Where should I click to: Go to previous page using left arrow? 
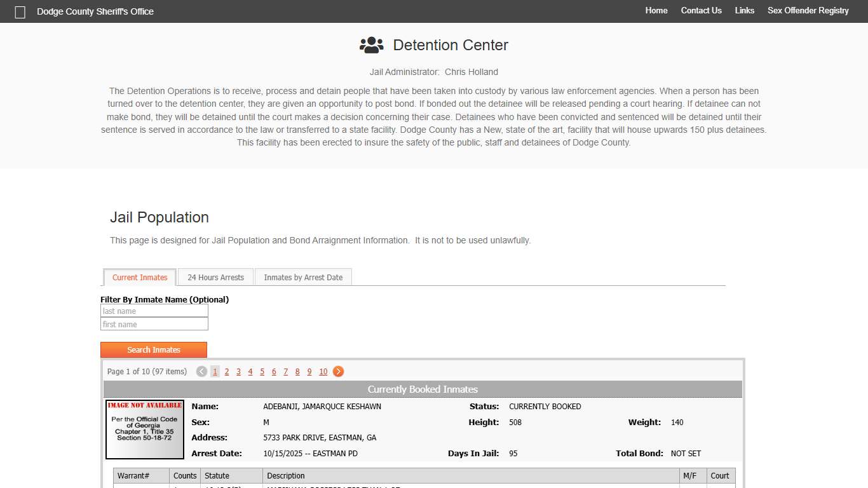click(201, 372)
